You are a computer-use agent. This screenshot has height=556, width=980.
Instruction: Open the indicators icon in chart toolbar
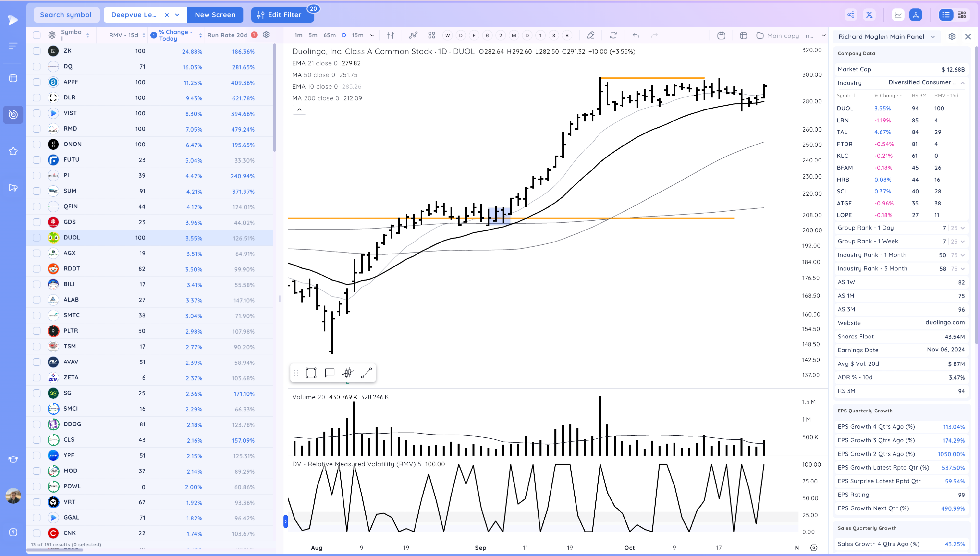413,36
